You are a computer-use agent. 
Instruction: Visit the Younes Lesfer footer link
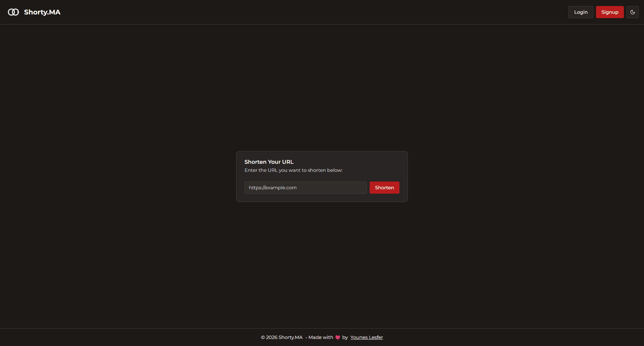click(x=366, y=337)
